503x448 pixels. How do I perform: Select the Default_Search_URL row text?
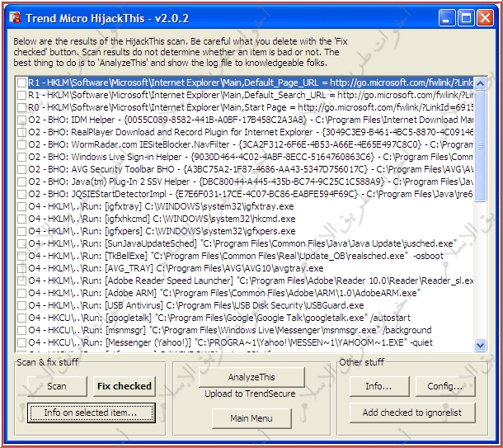coord(250,95)
